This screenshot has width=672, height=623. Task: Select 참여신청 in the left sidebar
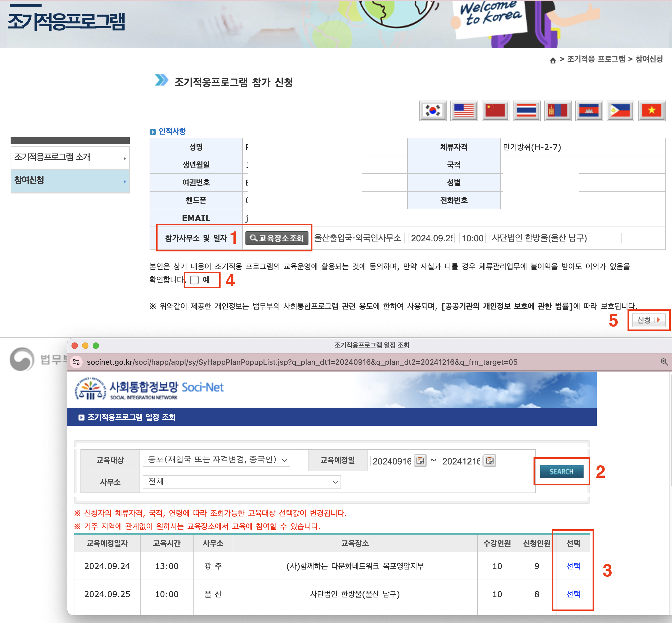(70, 181)
